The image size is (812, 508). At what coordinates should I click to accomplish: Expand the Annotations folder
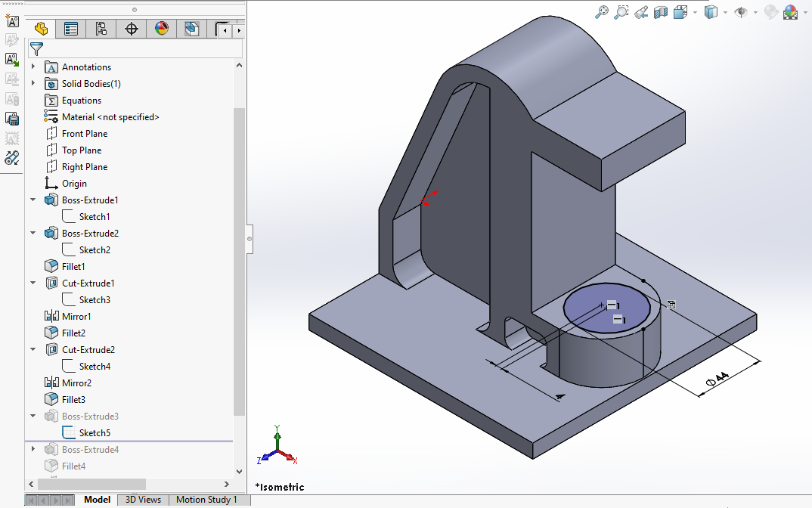pyautogui.click(x=33, y=67)
